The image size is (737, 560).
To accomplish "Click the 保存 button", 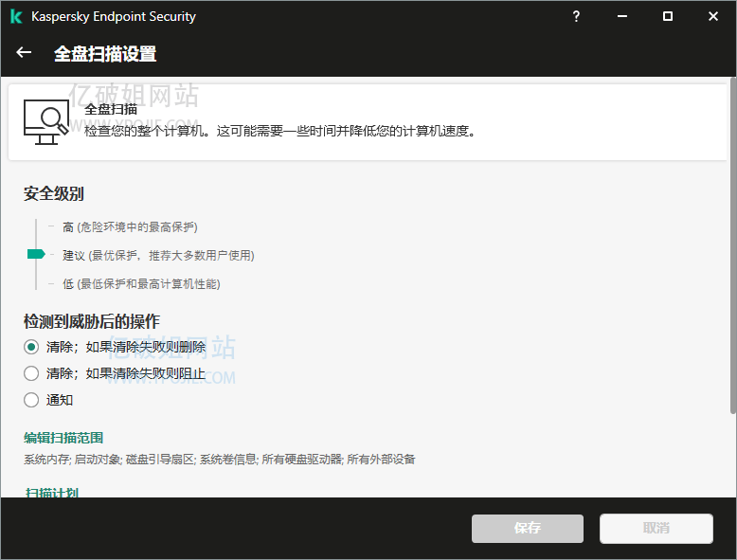I will (528, 529).
